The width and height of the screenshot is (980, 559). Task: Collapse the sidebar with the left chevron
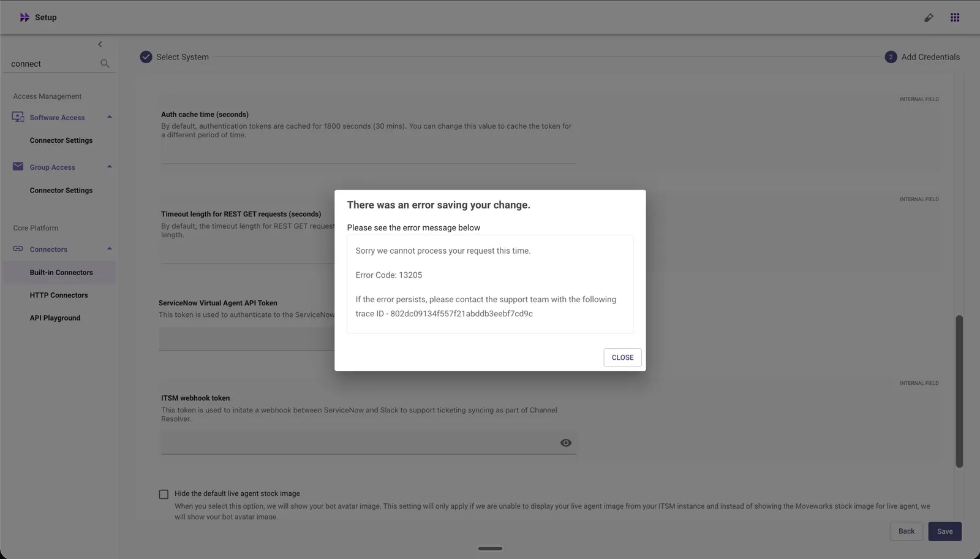pos(100,44)
